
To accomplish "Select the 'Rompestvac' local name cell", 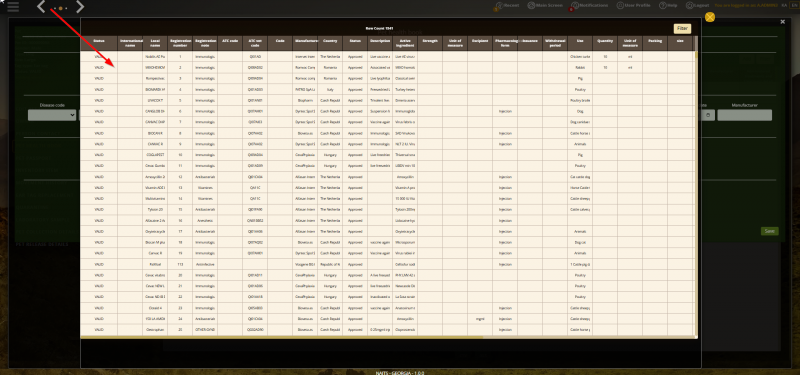I will 155,79.
